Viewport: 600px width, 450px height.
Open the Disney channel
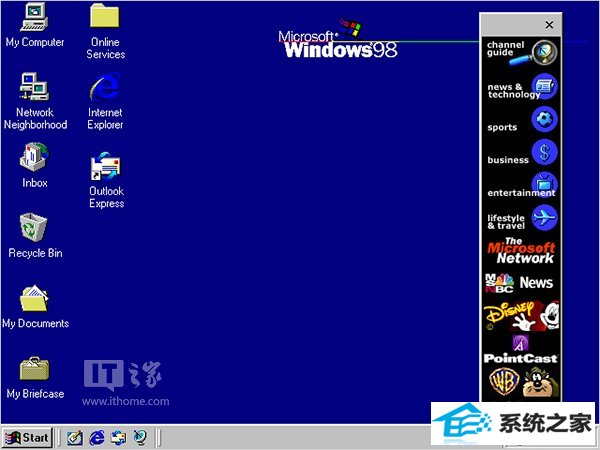point(521,316)
